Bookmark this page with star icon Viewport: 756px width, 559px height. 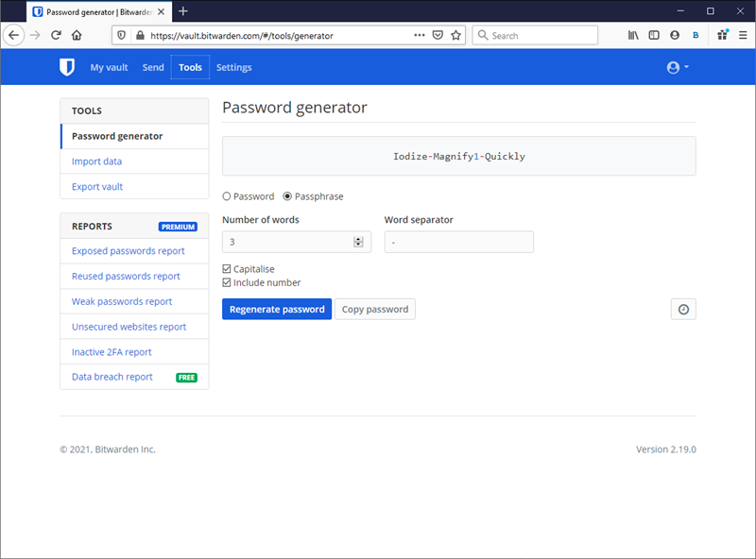pyautogui.click(x=455, y=35)
